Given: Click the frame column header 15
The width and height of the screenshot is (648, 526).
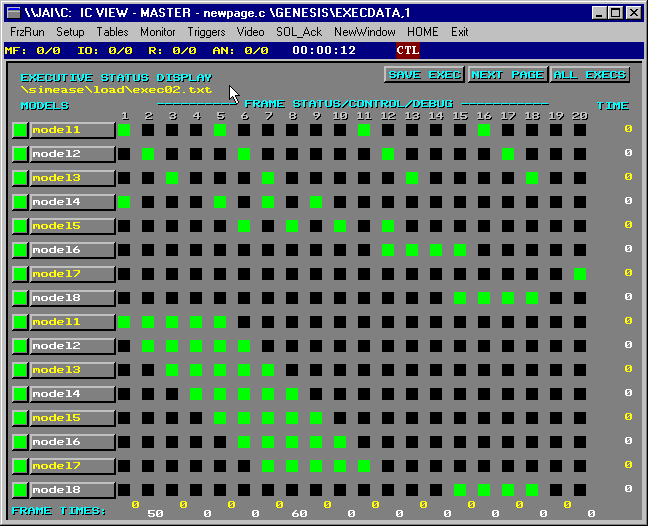Looking at the screenshot, I should click(460, 116).
